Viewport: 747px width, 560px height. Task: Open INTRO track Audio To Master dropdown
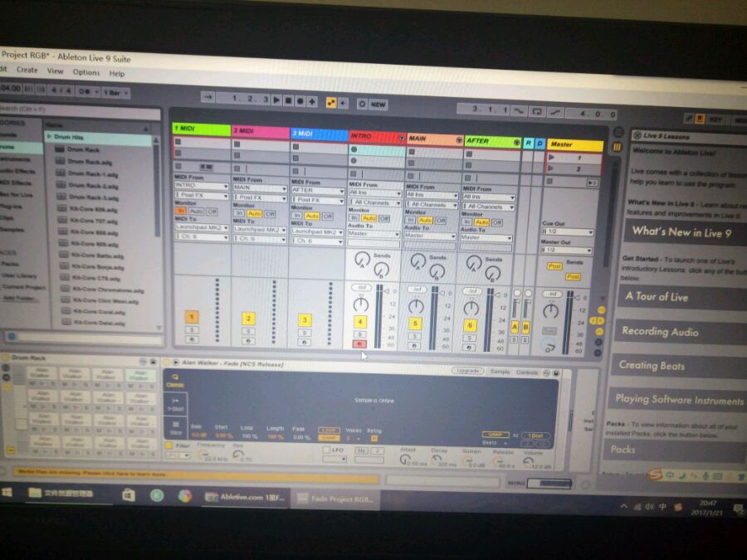(374, 234)
